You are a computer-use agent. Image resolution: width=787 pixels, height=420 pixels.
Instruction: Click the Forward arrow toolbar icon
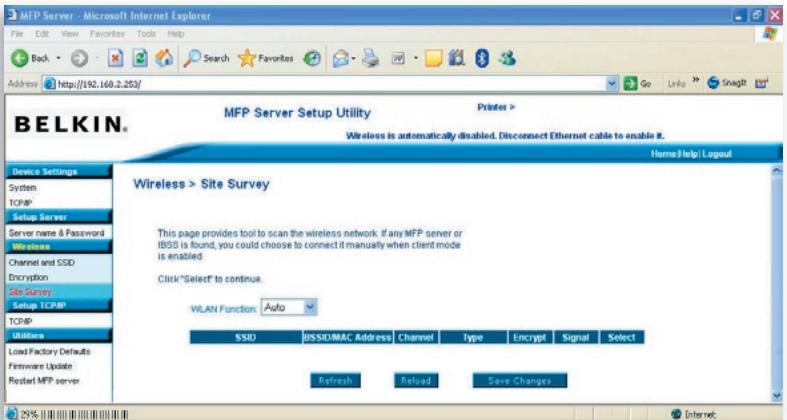click(79, 59)
